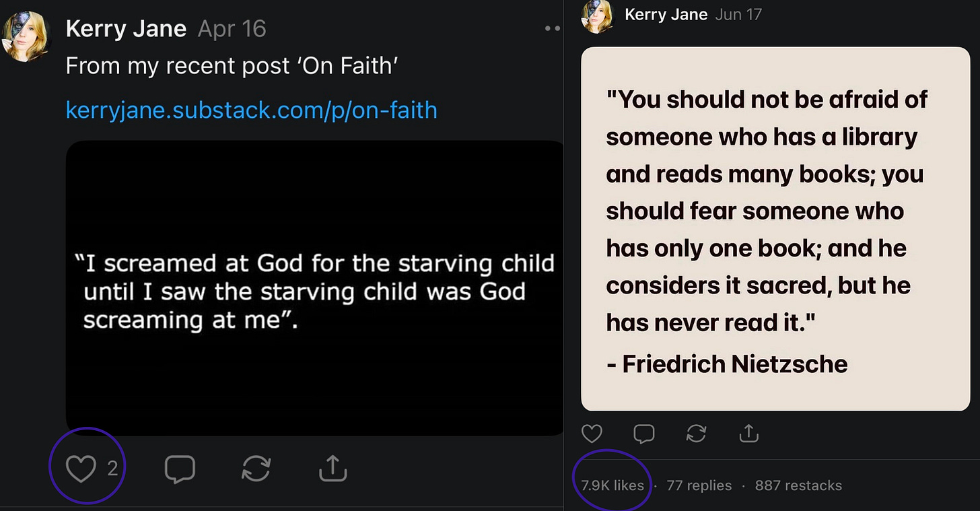Open kerryjane.substack.com/p/on-faith link

251,110
